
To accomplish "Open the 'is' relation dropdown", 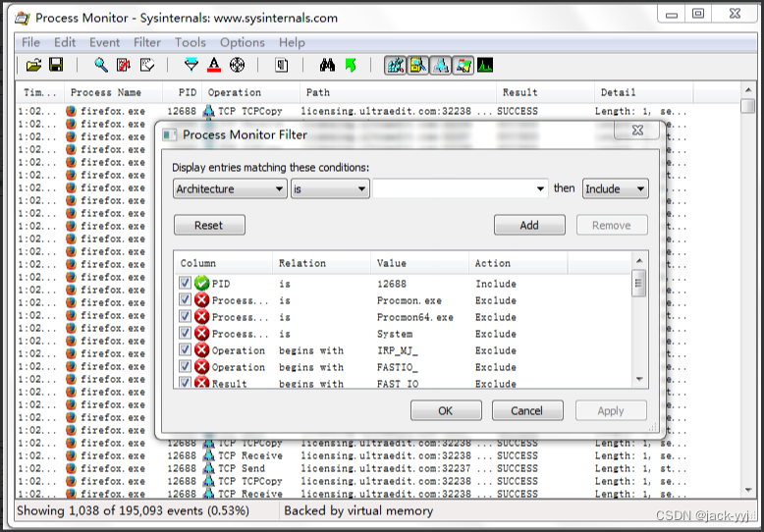I will [330, 188].
